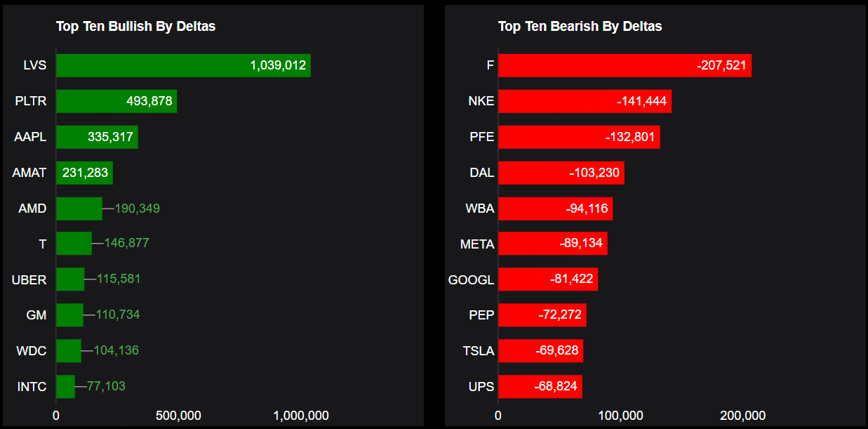Image resolution: width=868 pixels, height=429 pixels.
Task: Click the INTC bullish bar
Action: tap(65, 386)
